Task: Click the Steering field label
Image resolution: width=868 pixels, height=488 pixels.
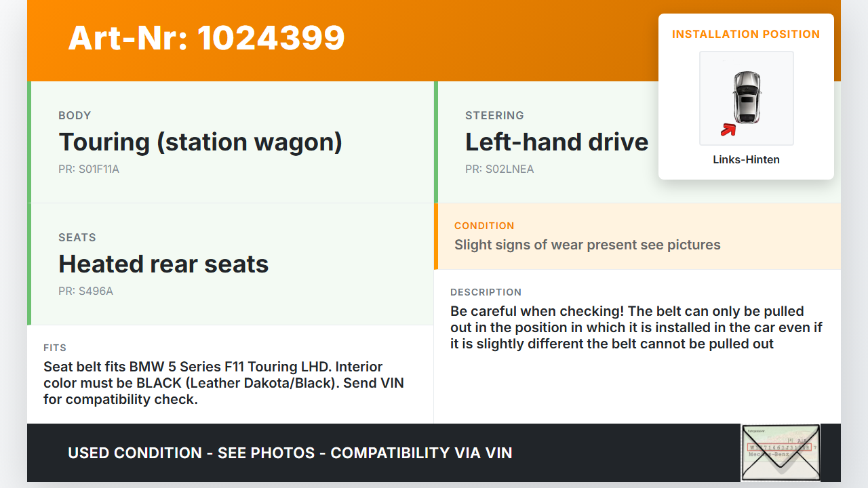Action: click(x=494, y=115)
